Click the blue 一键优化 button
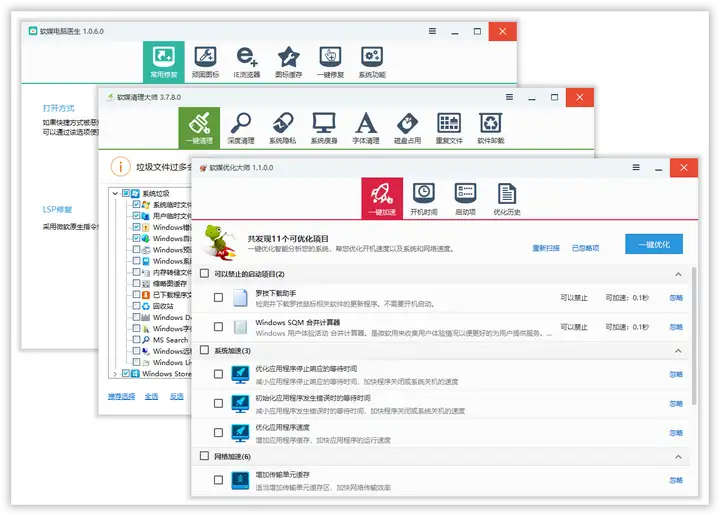This screenshot has height=516, width=720. click(654, 244)
